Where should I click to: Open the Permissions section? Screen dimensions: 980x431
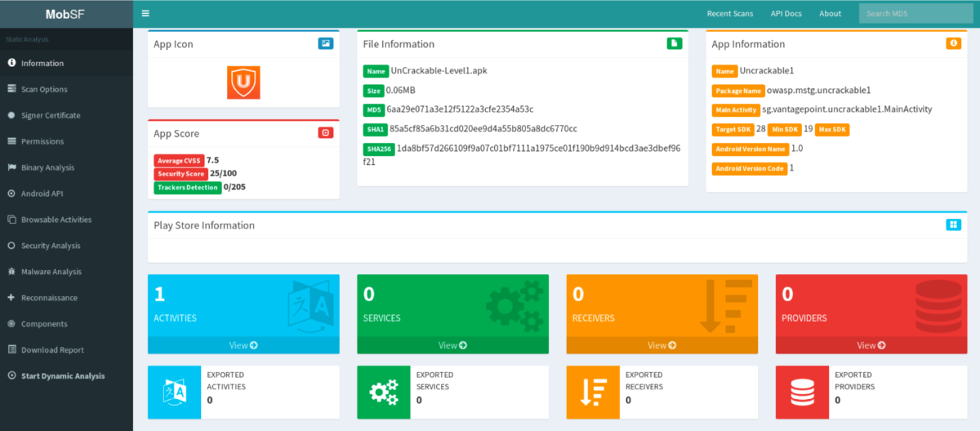(66, 141)
